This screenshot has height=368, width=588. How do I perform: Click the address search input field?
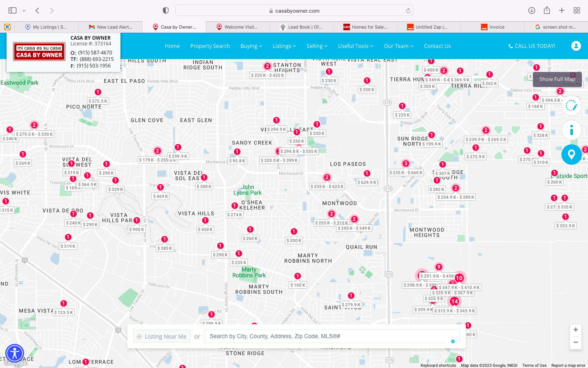pyautogui.click(x=327, y=337)
